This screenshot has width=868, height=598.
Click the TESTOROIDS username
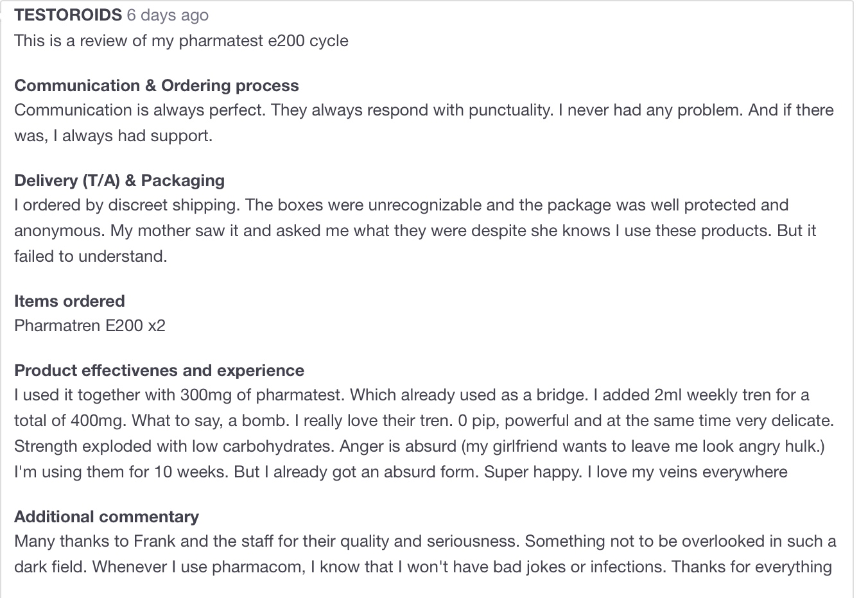pyautogui.click(x=67, y=15)
